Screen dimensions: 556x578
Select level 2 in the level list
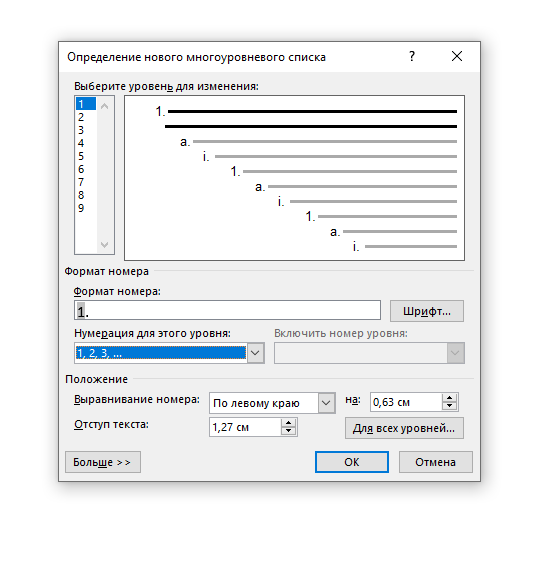pos(86,117)
